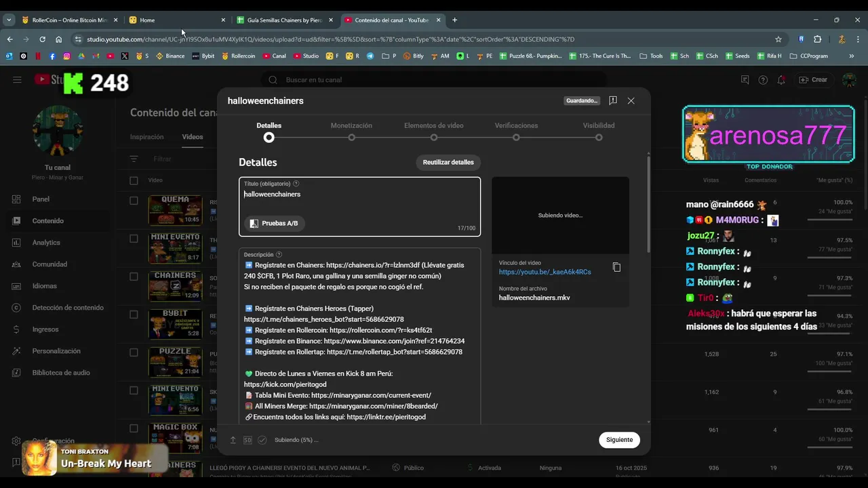
Task: Click the title field containing halloweenchainers
Action: [x=359, y=207]
